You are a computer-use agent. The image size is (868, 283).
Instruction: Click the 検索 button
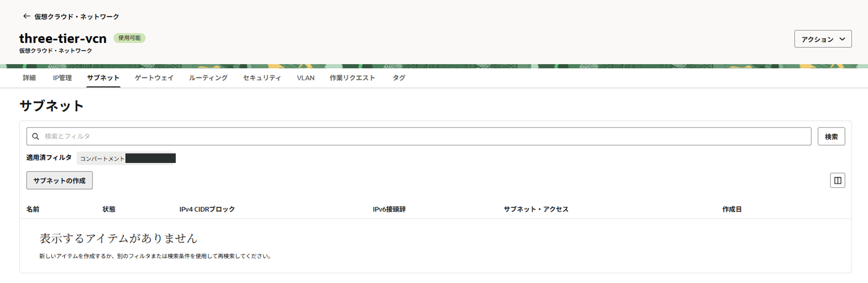coord(831,137)
